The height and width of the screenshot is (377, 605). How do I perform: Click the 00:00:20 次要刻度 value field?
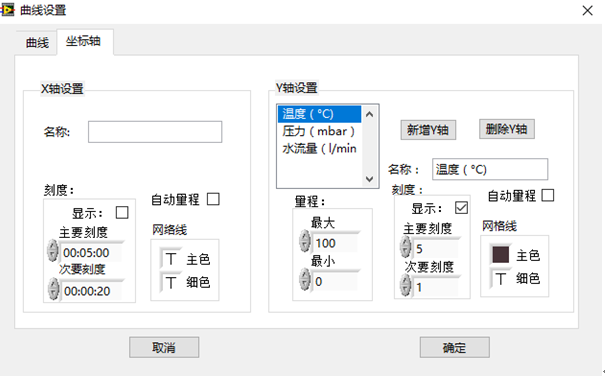tap(91, 291)
